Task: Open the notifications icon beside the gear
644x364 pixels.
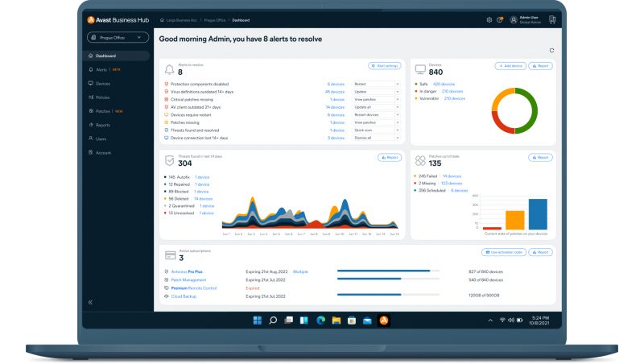Action: [500, 19]
